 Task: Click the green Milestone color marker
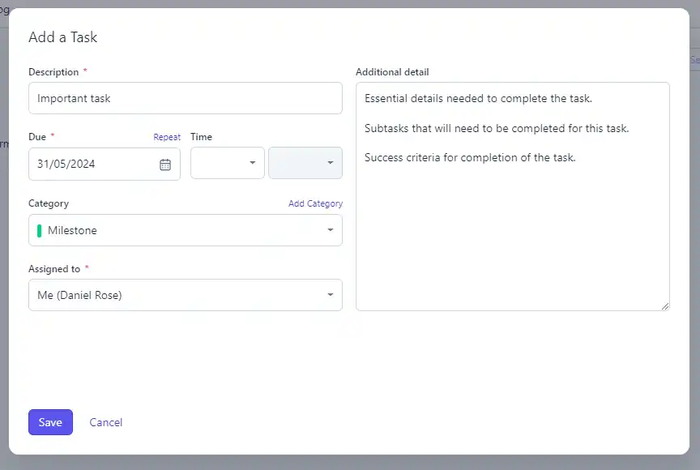(39, 230)
